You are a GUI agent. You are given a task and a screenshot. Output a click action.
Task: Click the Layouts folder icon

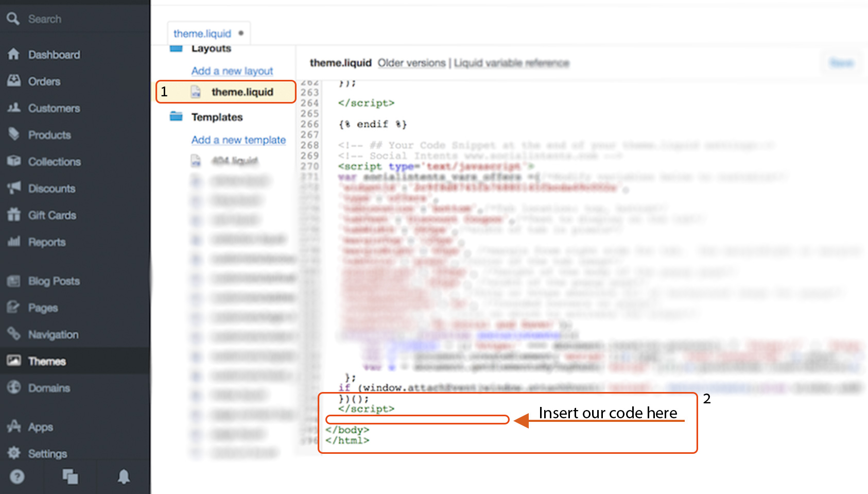(176, 48)
